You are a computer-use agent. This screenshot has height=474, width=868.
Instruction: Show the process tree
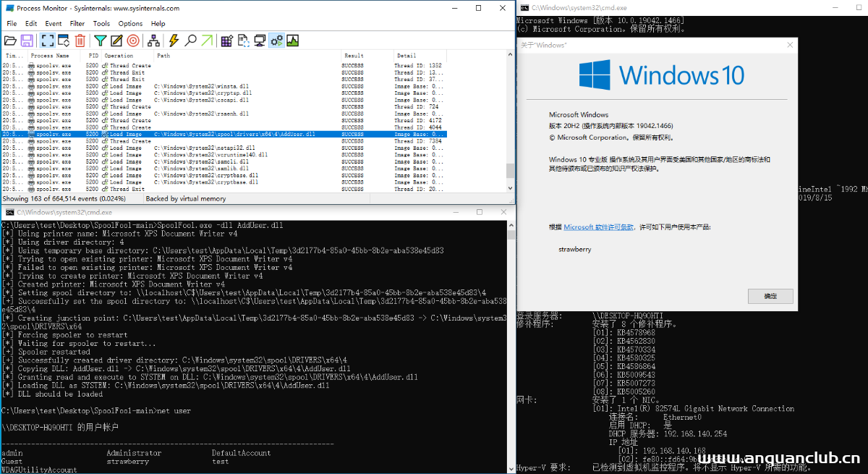[153, 41]
